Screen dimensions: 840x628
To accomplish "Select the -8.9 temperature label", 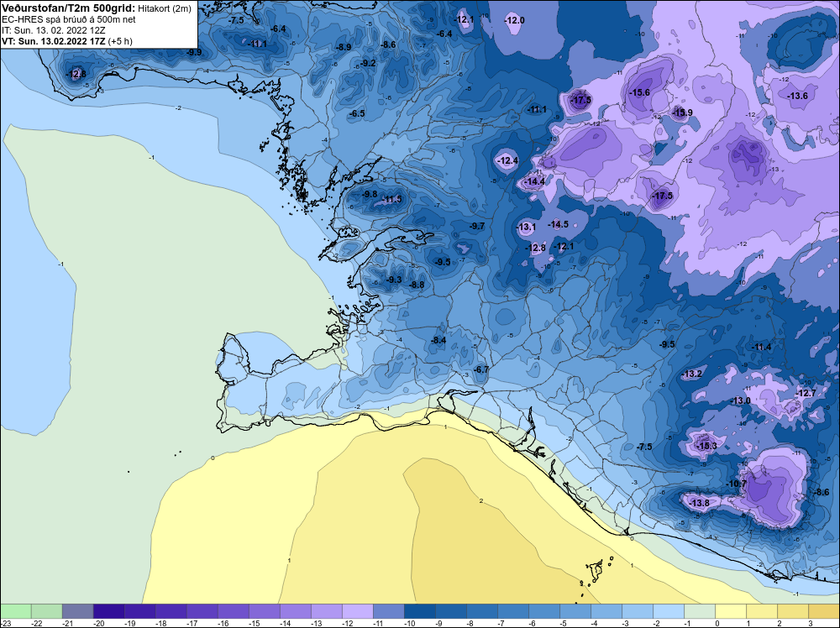I will point(344,47).
